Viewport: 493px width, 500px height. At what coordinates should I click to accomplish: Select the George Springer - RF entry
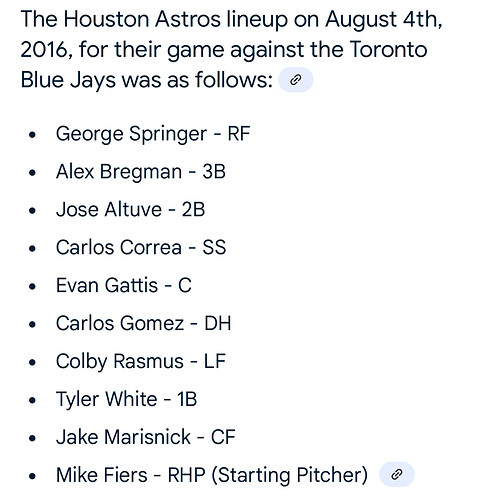click(x=153, y=134)
